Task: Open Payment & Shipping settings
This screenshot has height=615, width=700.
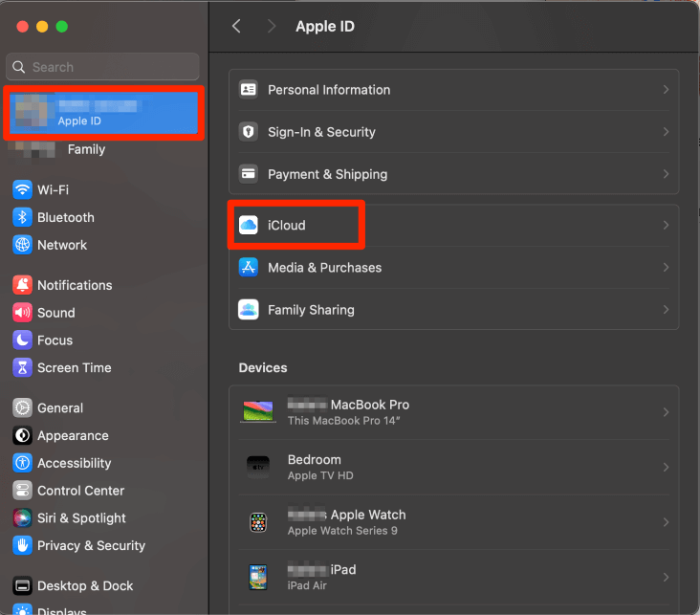Action: click(327, 174)
